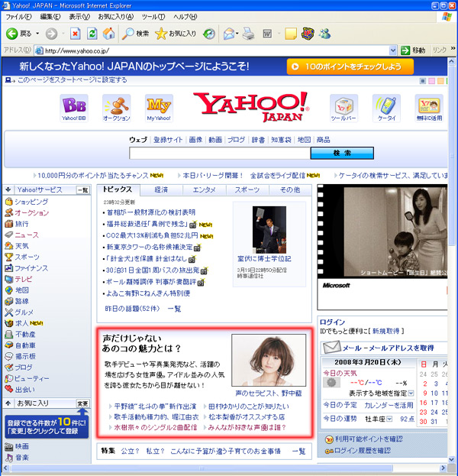Stop page loading with red X icon
Viewport: 458px width, 476px height.
coord(75,34)
